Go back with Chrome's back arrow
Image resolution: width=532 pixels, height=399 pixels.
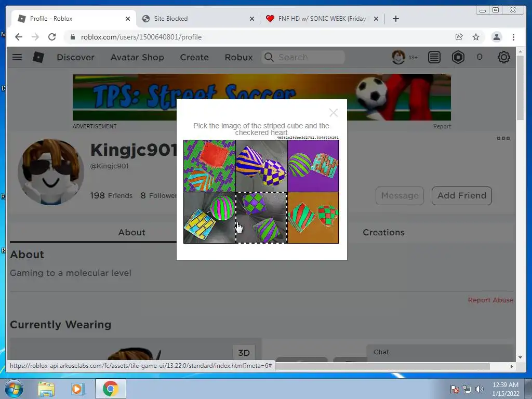point(19,37)
